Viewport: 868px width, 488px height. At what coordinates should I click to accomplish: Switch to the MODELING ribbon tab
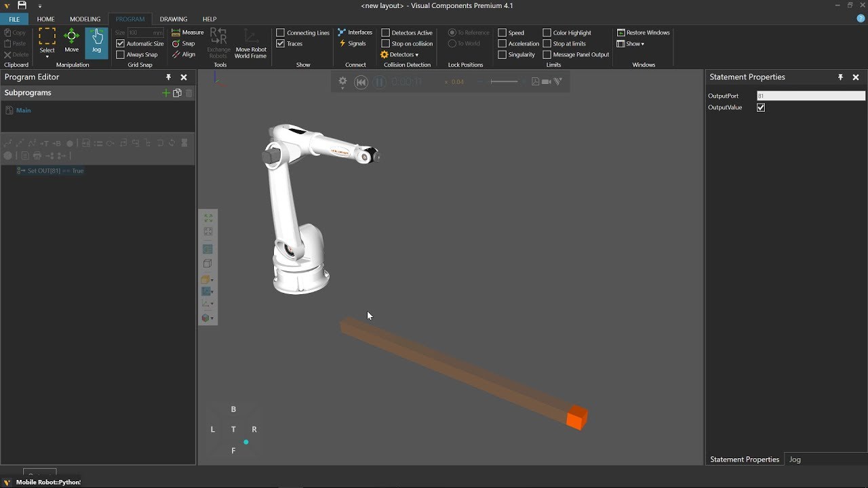point(85,19)
